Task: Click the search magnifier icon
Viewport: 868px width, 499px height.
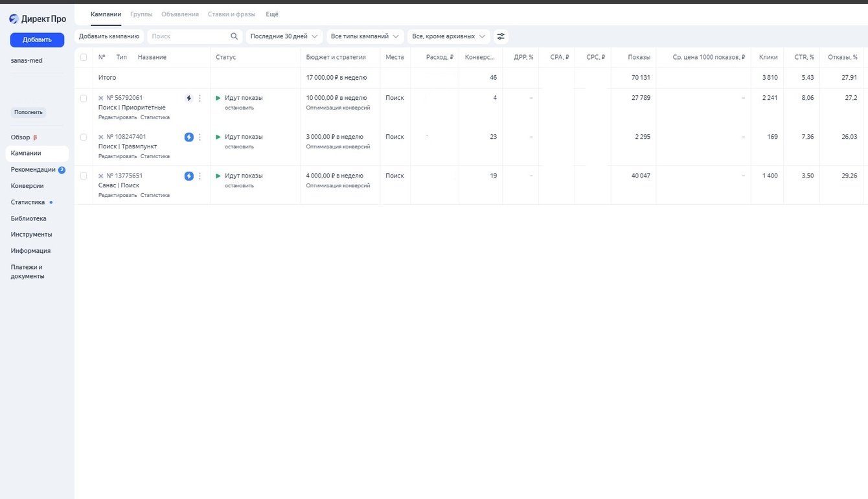Action: click(x=234, y=37)
